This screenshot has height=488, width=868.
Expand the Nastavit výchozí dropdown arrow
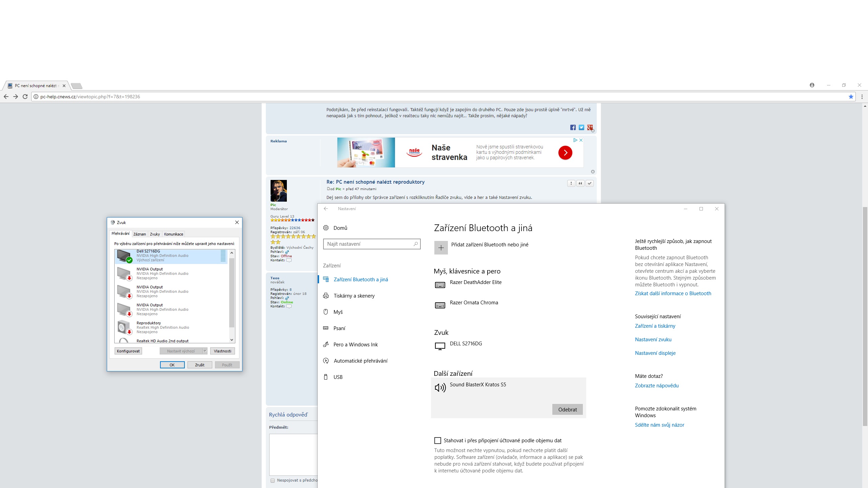[x=205, y=351]
